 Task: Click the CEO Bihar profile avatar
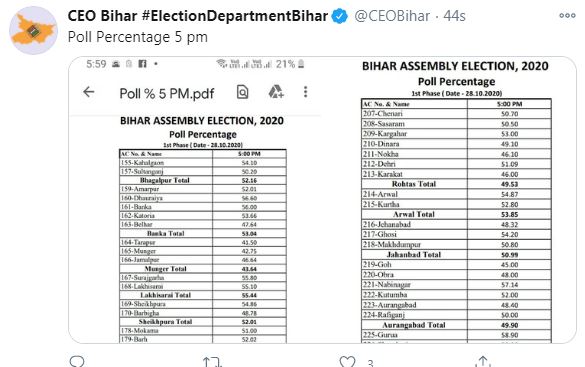pyautogui.click(x=33, y=31)
